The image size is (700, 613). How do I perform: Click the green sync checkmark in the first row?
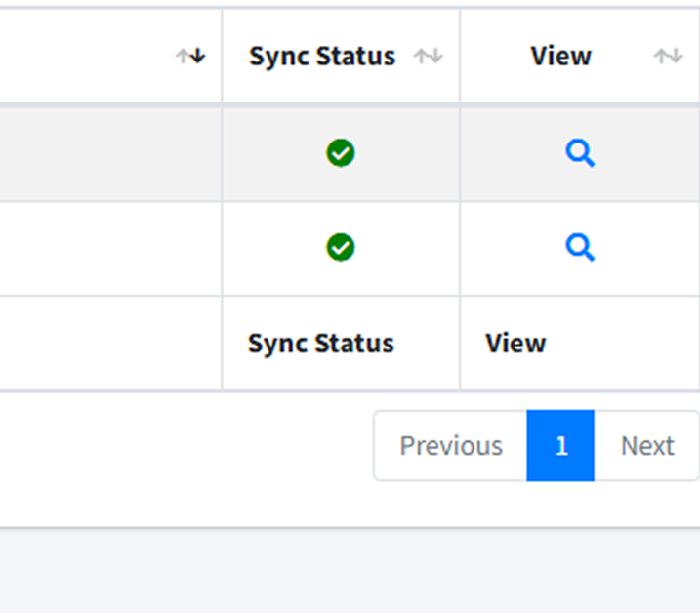tap(341, 152)
